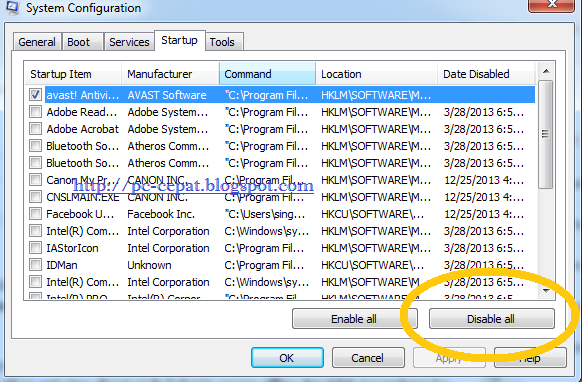Enable the Facebook U... checkbox
This screenshot has height=382, width=582.
35,214
